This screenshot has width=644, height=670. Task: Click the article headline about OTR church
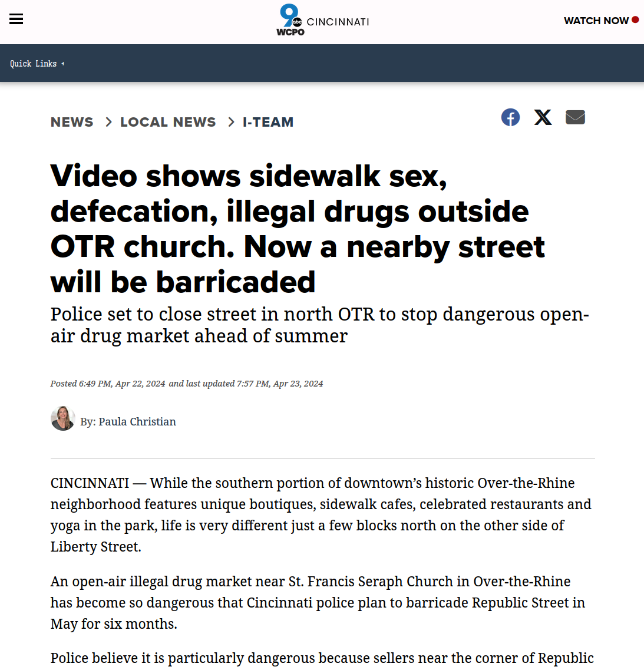pyautogui.click(x=298, y=229)
